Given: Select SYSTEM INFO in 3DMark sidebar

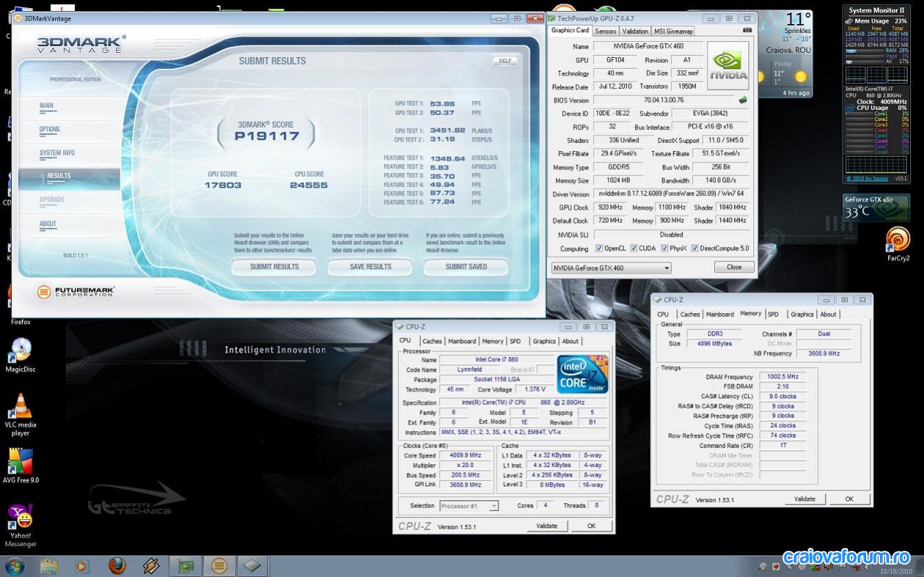Looking at the screenshot, I should [57, 153].
